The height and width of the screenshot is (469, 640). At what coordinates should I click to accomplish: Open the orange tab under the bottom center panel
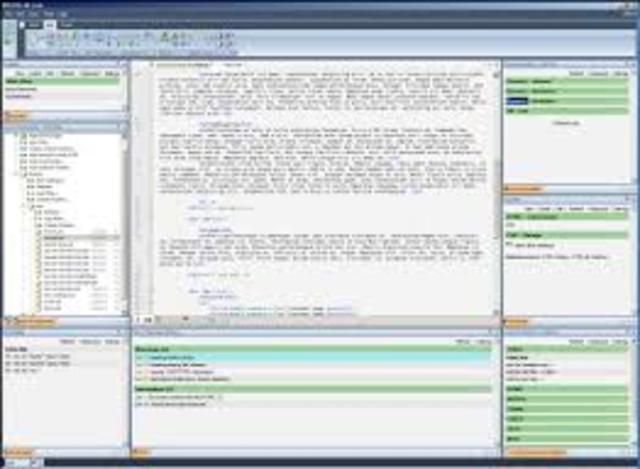[x=141, y=452]
